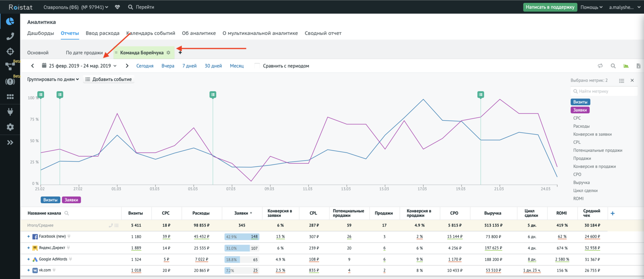
Task: Open the Analytics pie chart sidebar icon
Action: pyautogui.click(x=10, y=21)
